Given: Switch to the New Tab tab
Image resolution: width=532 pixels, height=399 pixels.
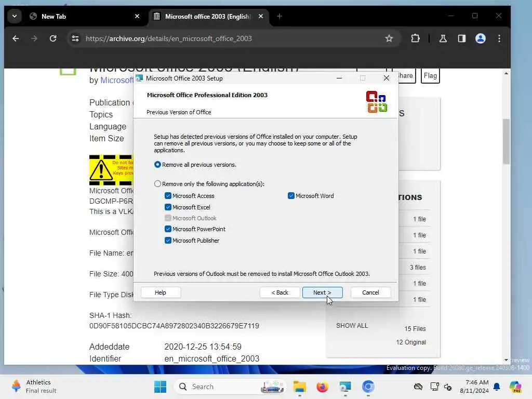Looking at the screenshot, I should pyautogui.click(x=85, y=16).
